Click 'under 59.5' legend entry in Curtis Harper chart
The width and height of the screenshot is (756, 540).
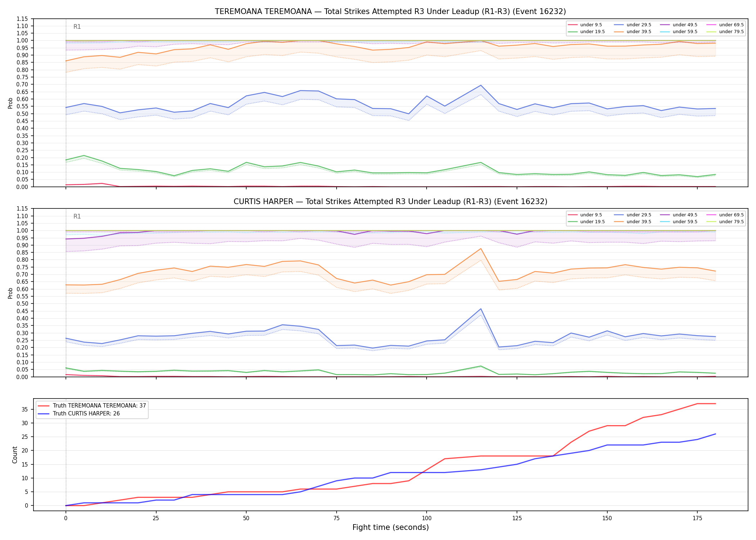(679, 222)
